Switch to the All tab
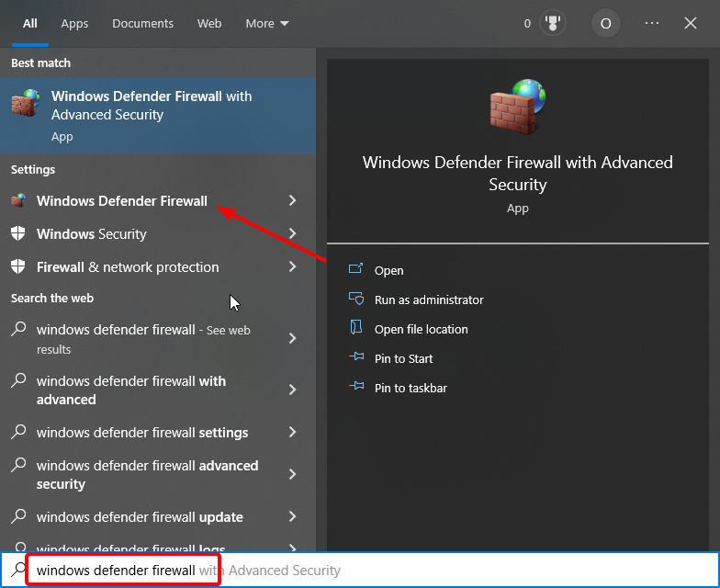The image size is (720, 588). (29, 24)
